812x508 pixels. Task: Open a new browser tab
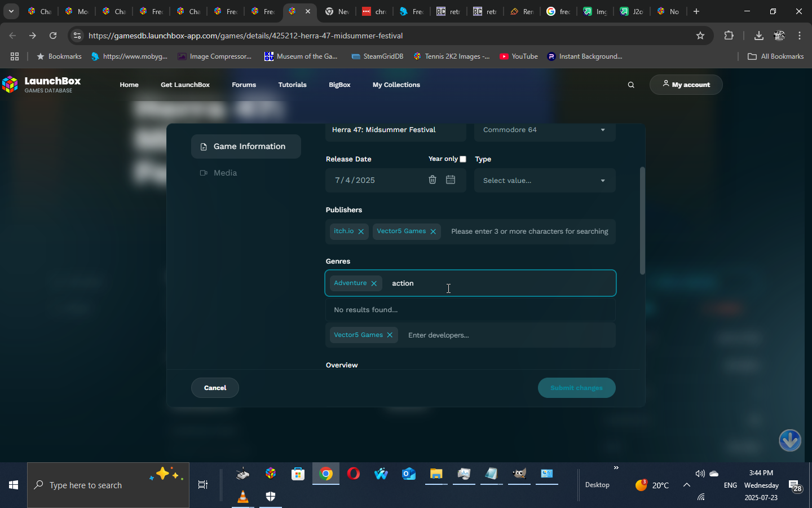(696, 11)
